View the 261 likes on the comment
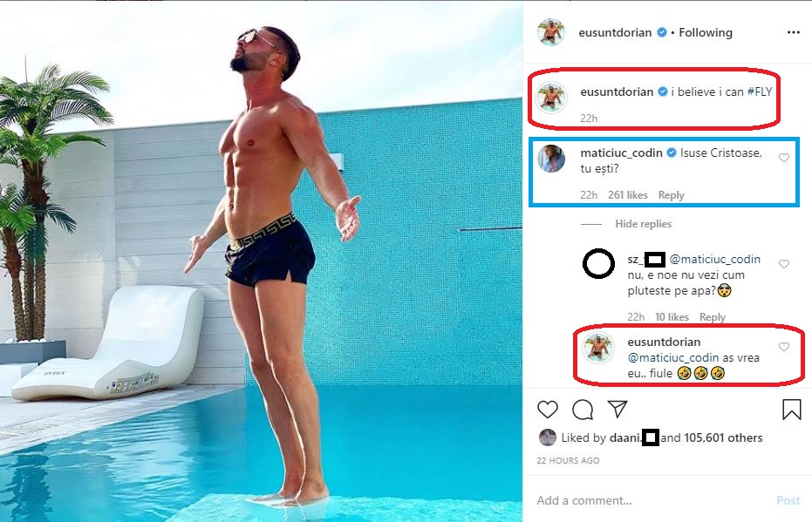The width and height of the screenshot is (812, 522). tap(627, 195)
